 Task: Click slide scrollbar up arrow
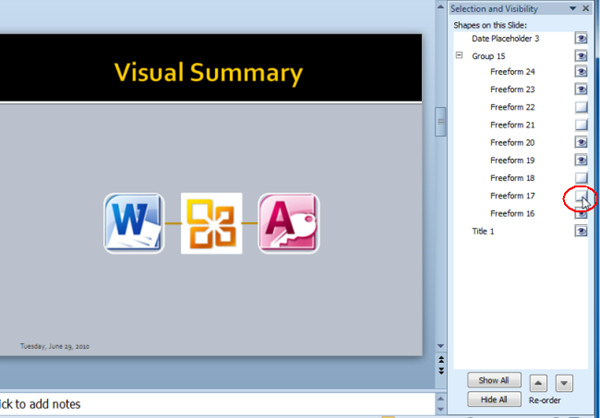point(440,7)
